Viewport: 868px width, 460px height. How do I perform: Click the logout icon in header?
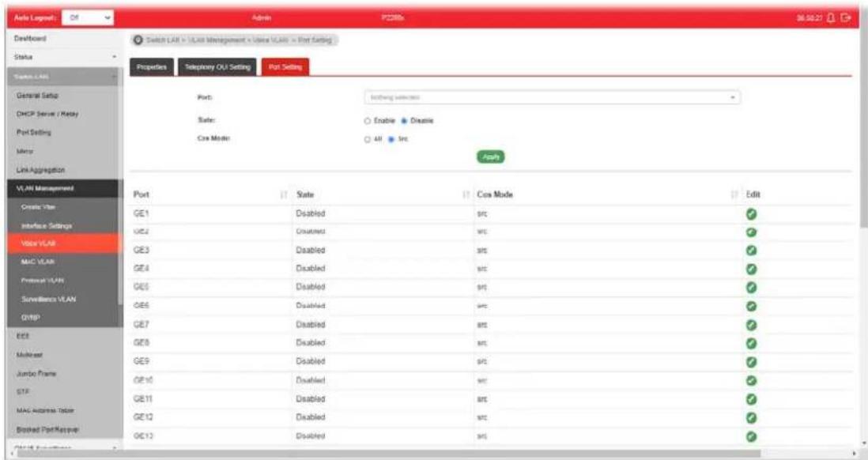846,17
